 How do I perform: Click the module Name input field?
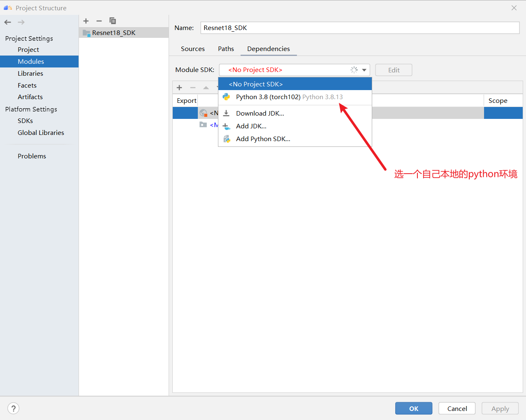[x=360, y=28]
